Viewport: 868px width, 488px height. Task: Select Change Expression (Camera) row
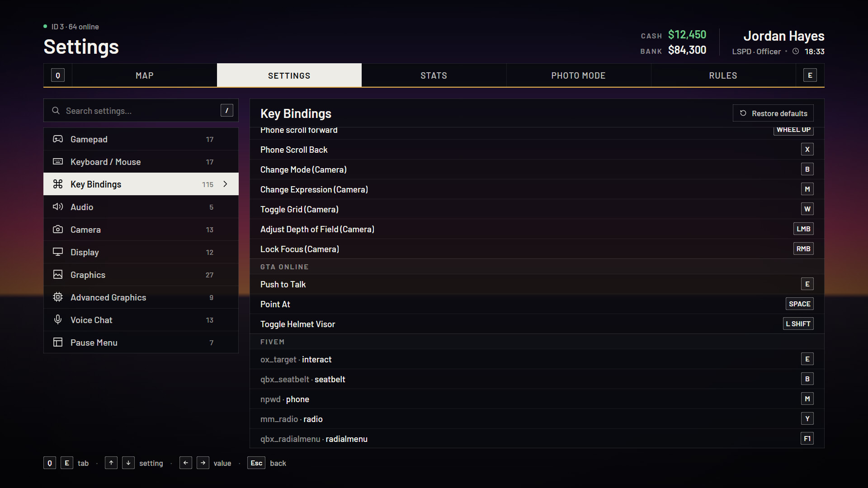[537, 189]
